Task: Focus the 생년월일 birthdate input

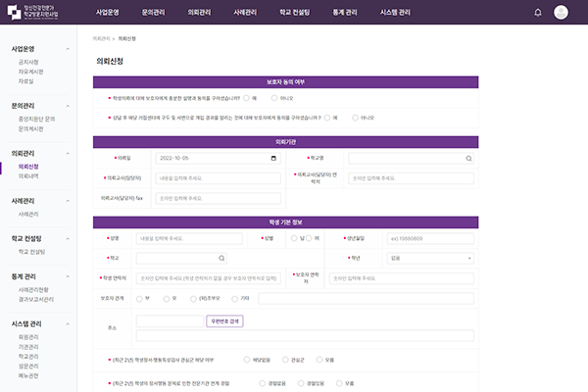Action: coord(430,238)
